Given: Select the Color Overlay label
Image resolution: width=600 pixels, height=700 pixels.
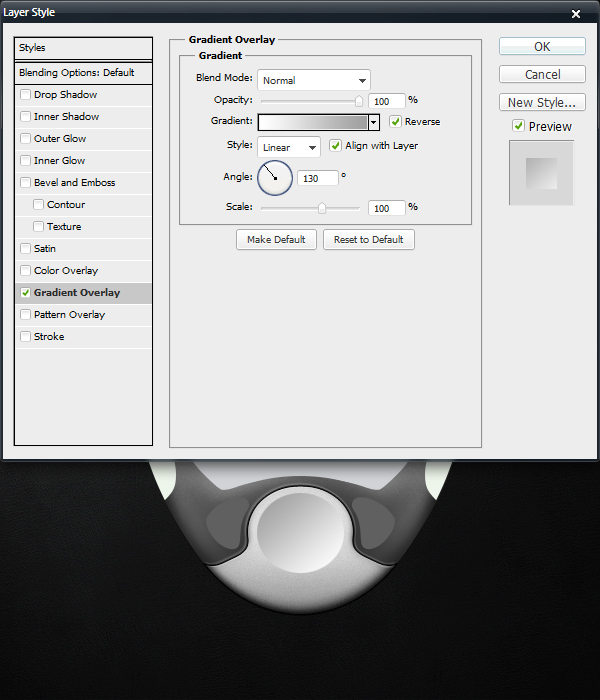Looking at the screenshot, I should pos(66,271).
